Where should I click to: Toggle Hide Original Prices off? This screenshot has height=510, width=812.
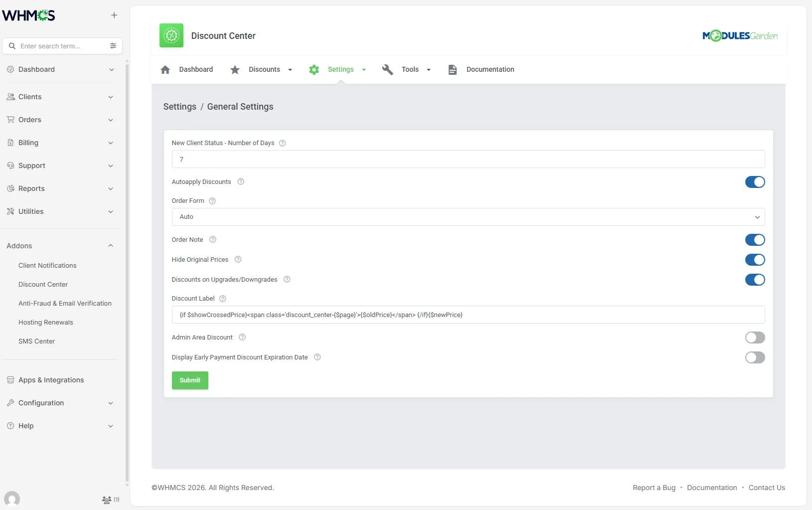point(755,260)
